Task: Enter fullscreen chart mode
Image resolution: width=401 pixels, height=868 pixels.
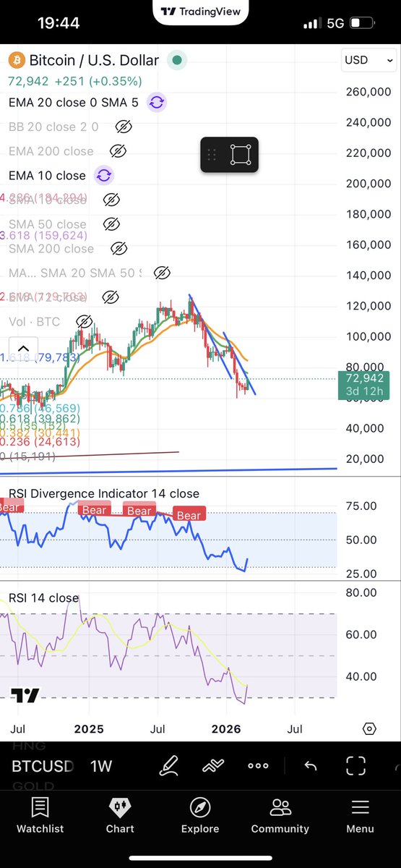Action: pos(355,766)
